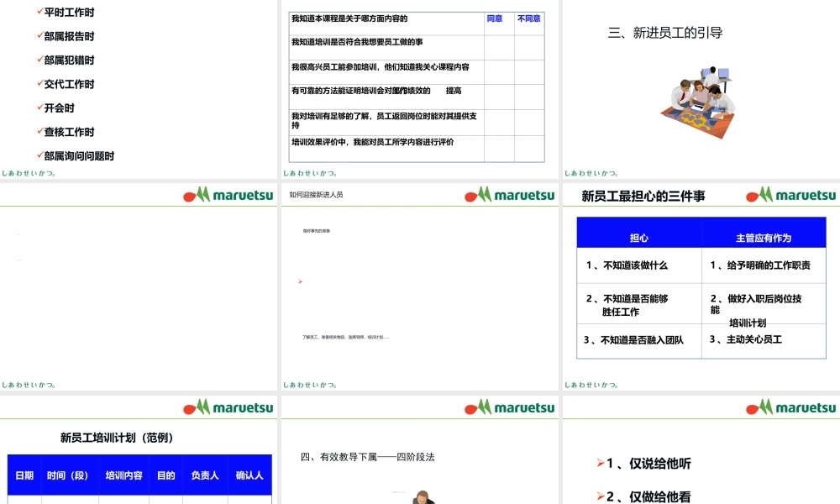Click the bullet text 部属犯错时
The height and width of the screenshot is (504, 840).
point(69,60)
